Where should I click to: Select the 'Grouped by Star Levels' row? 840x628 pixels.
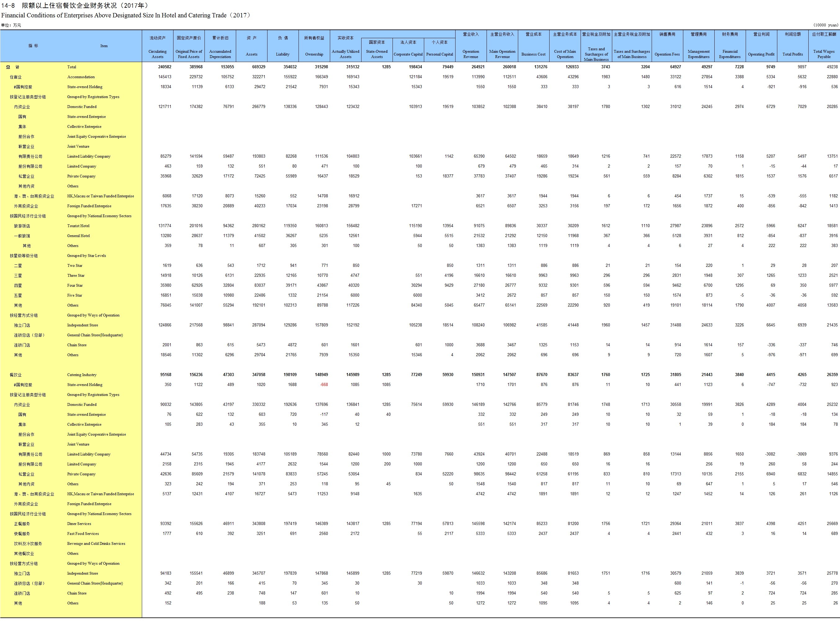click(x=86, y=256)
